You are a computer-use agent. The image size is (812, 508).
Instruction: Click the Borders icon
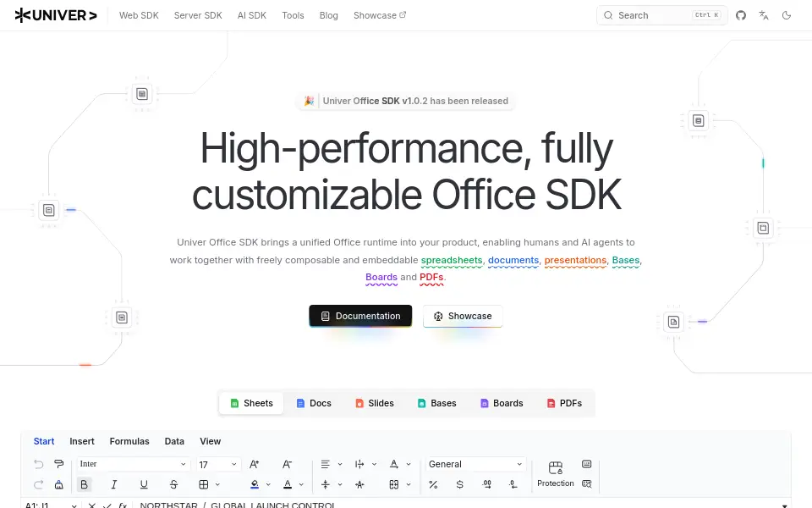204,484
